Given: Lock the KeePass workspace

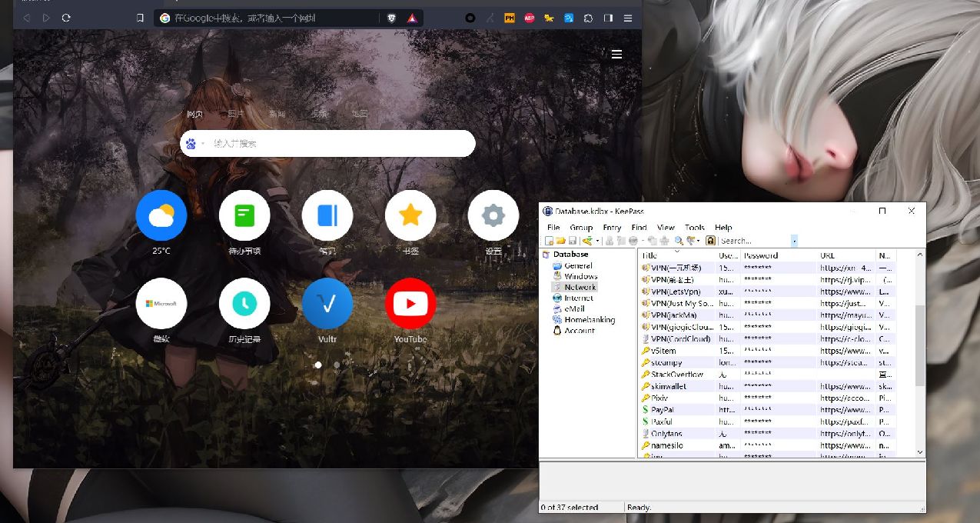Looking at the screenshot, I should point(711,241).
